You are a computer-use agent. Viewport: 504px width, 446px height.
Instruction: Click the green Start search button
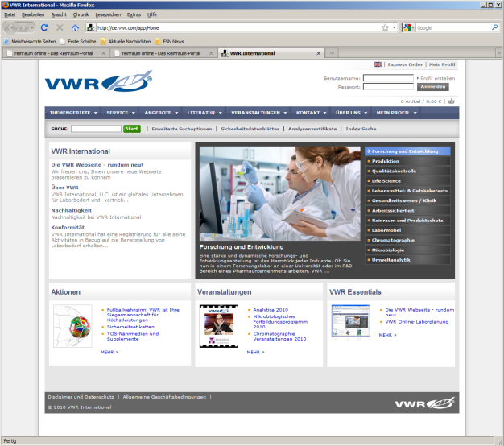[x=132, y=129]
